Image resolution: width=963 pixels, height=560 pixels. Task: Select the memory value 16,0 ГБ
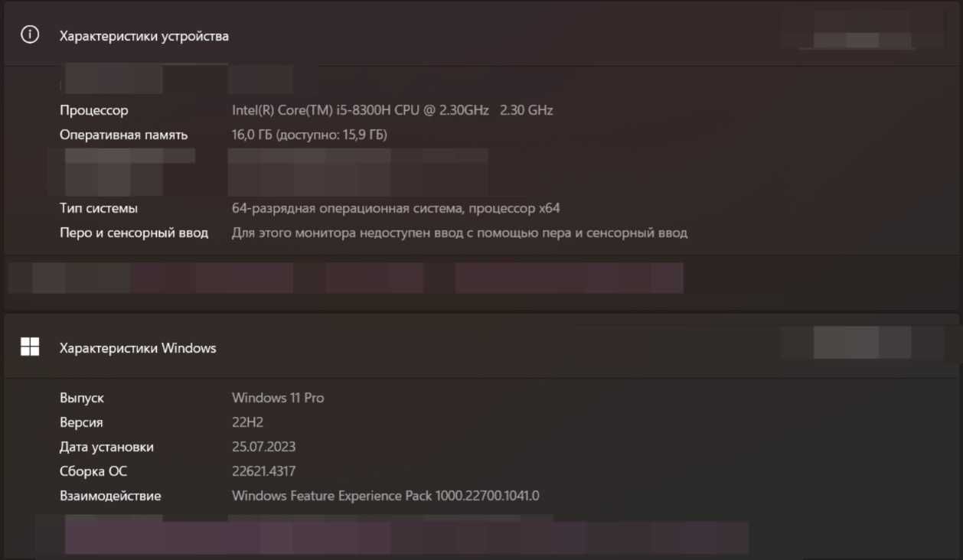[x=309, y=135]
